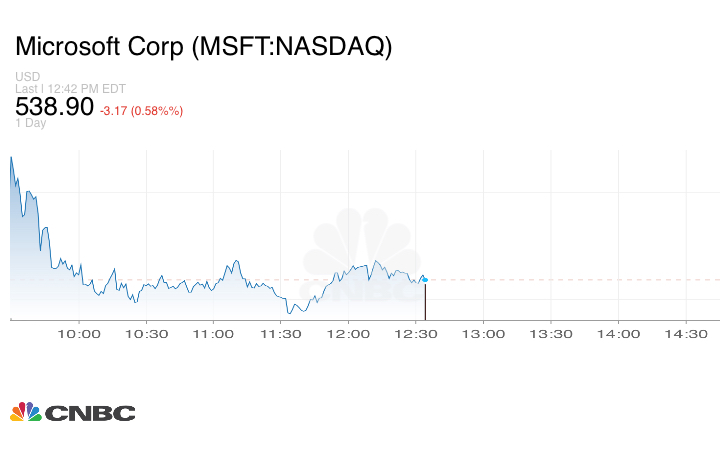Click the 12:00 time axis label
This screenshot has width=720, height=450.
(x=349, y=334)
